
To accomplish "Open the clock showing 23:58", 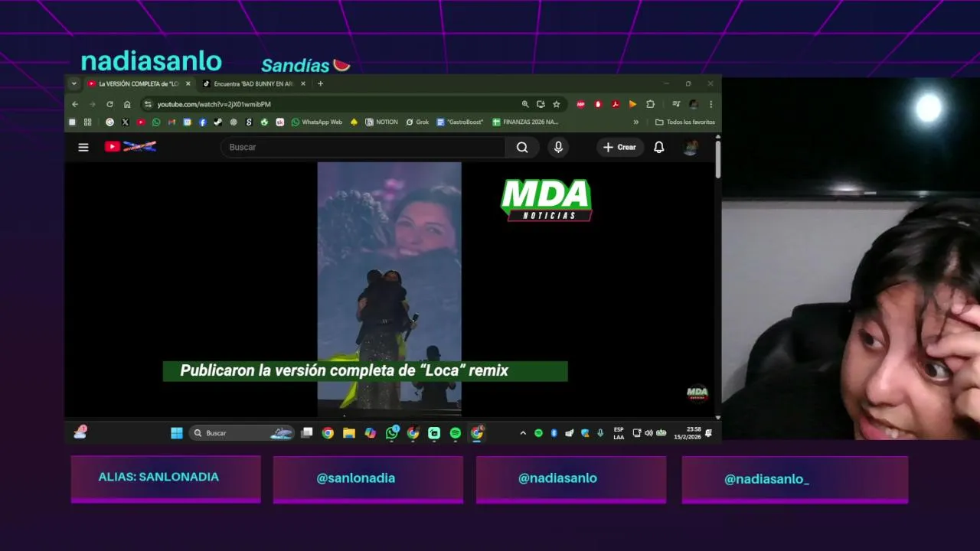I will [x=687, y=433].
